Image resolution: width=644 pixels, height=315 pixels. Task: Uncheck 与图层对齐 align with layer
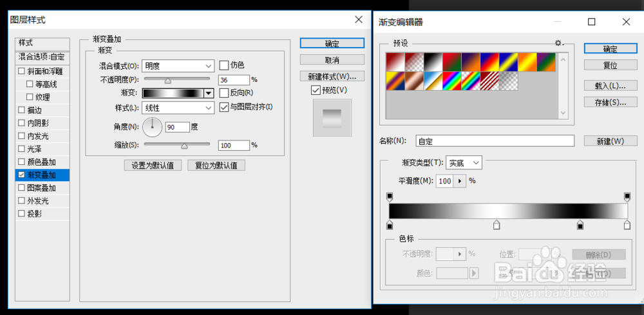pos(224,107)
